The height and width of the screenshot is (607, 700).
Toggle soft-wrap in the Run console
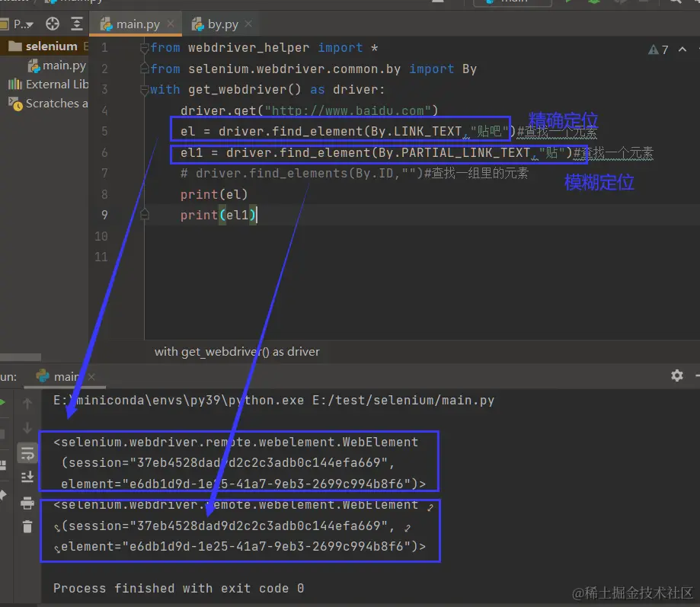pyautogui.click(x=27, y=453)
